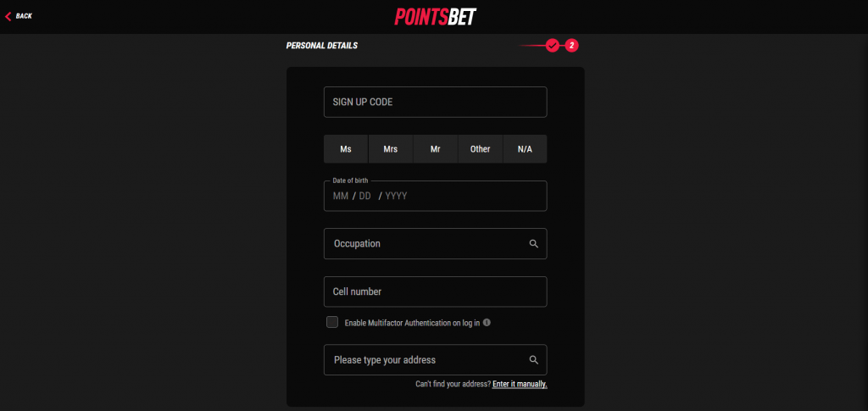The image size is (868, 411).
Task: Select the Ms title option
Action: click(346, 149)
